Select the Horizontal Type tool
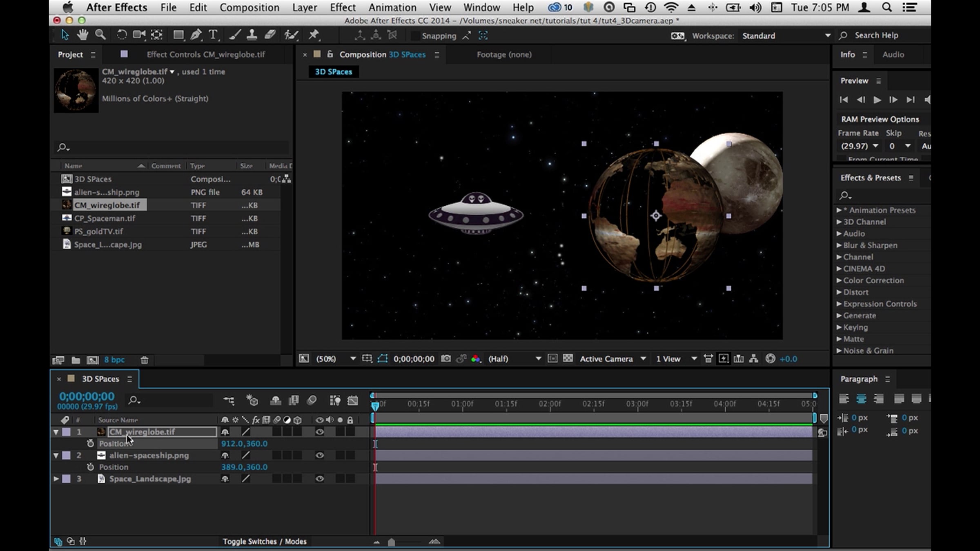This screenshot has width=980, height=551. [213, 35]
